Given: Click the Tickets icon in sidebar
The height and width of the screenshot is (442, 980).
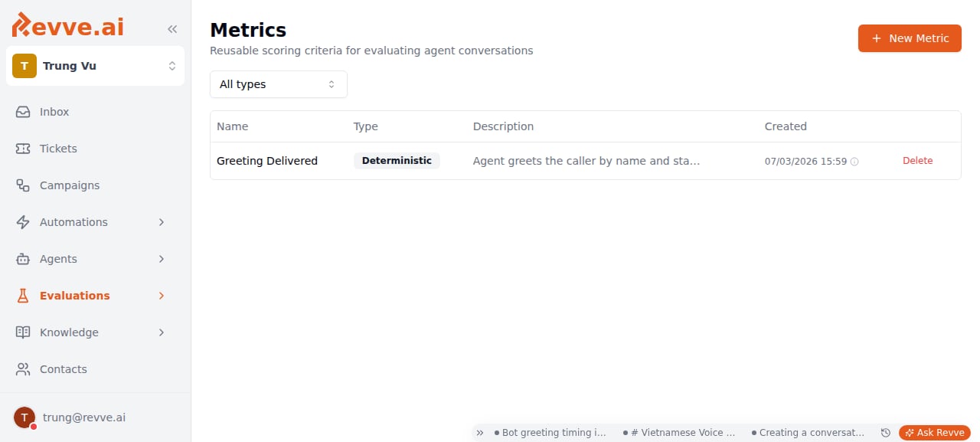Looking at the screenshot, I should click(x=23, y=149).
